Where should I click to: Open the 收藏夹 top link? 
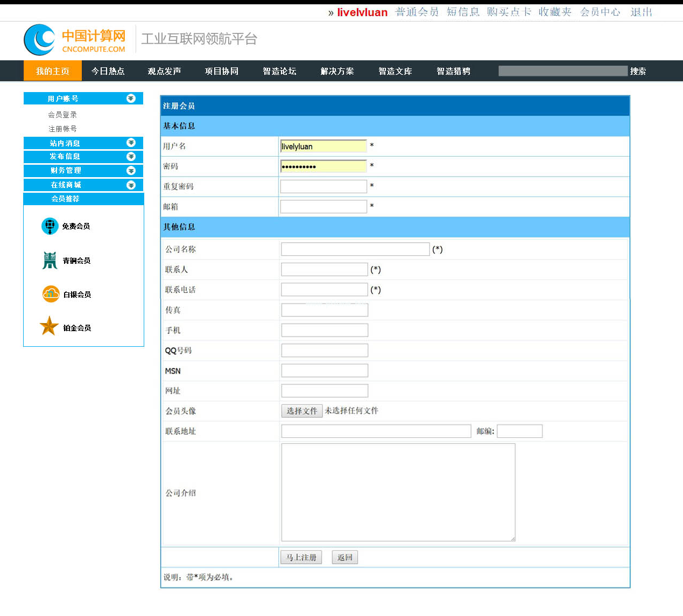(555, 12)
